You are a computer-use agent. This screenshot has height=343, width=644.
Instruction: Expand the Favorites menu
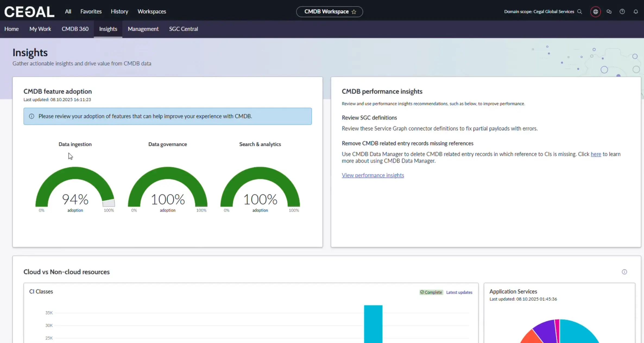coord(91,12)
